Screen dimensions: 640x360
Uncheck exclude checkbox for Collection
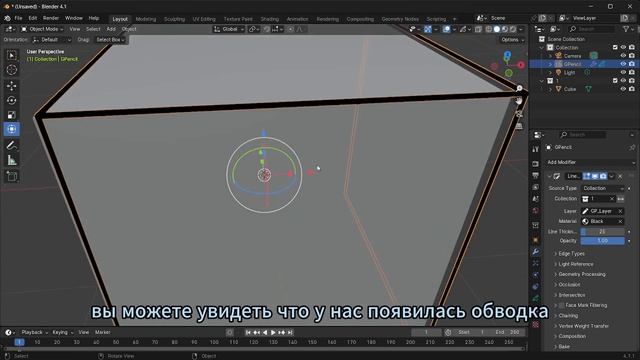[x=615, y=48]
